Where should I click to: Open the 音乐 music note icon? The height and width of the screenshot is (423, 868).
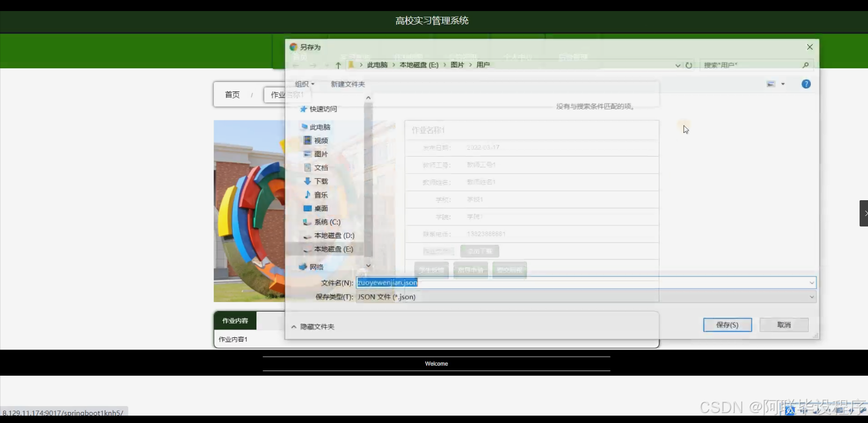(x=307, y=195)
